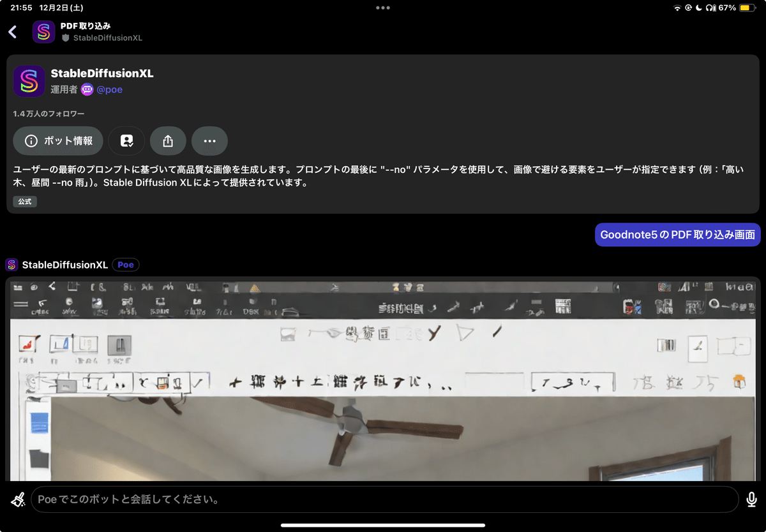Tap the Poe badge next to the bot name
Viewport: 766px width, 532px height.
click(x=125, y=264)
